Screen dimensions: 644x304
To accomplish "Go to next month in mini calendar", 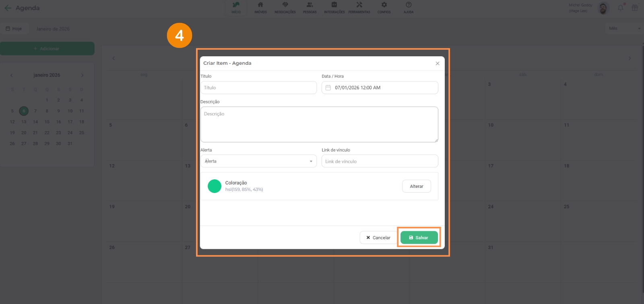I will pyautogui.click(x=82, y=75).
